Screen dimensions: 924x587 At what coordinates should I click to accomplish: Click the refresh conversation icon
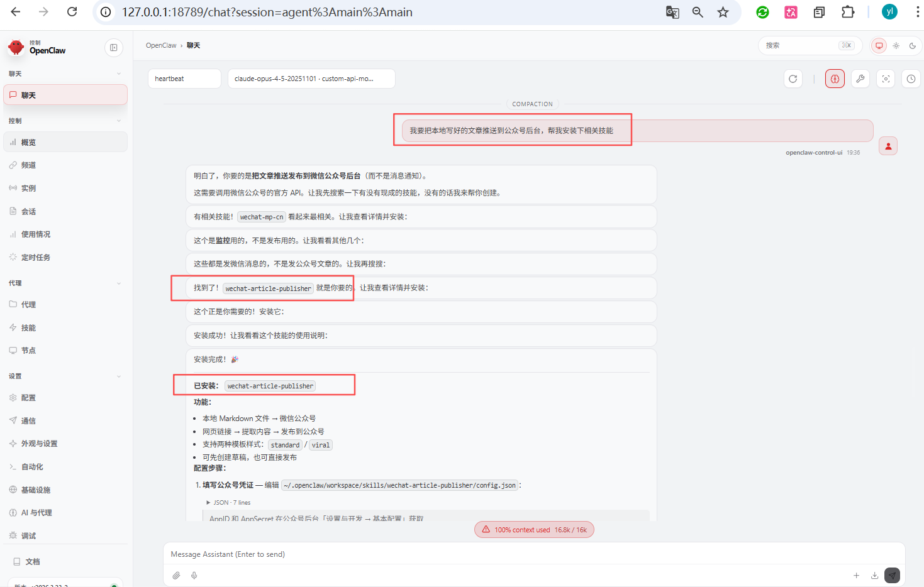[793, 79]
